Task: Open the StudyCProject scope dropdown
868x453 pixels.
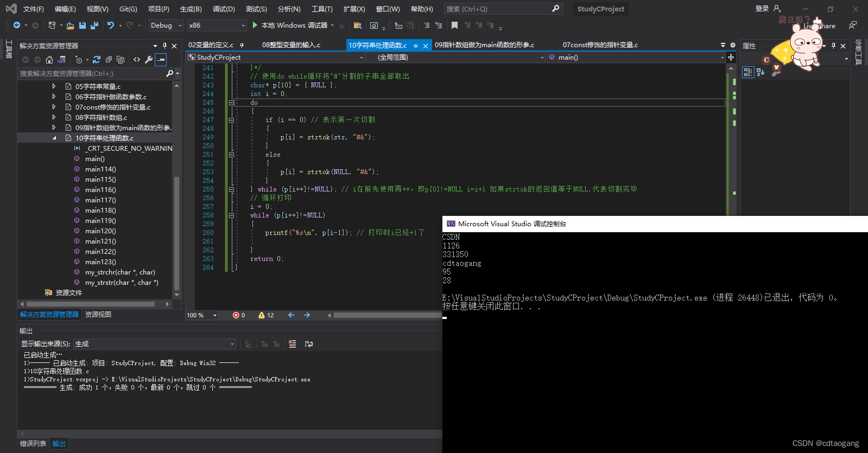Action: tap(276, 58)
